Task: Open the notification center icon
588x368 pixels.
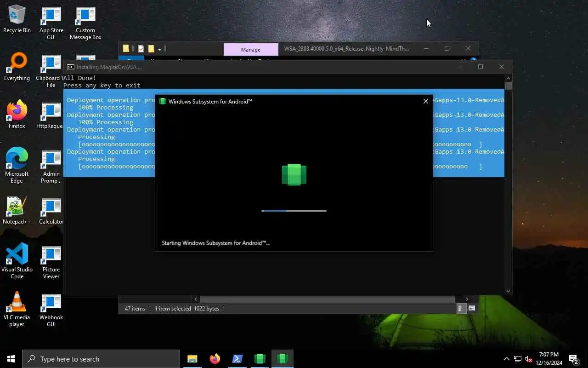Action: click(x=574, y=359)
